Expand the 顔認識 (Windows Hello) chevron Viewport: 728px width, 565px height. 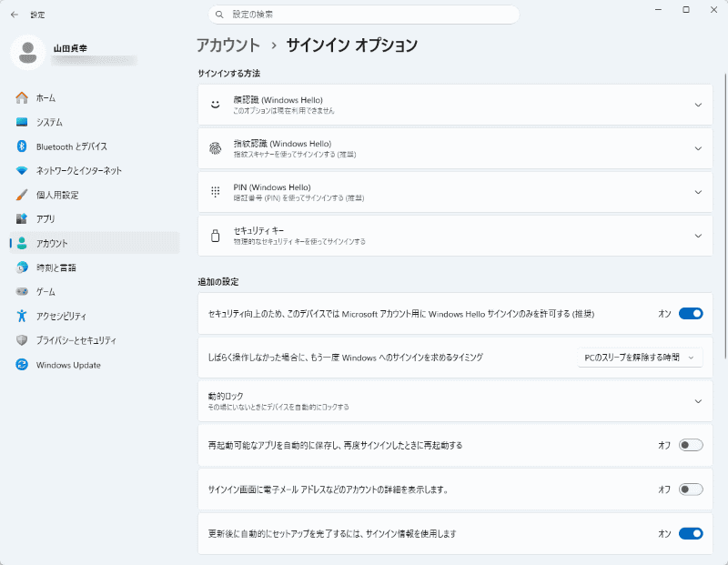pyautogui.click(x=698, y=105)
